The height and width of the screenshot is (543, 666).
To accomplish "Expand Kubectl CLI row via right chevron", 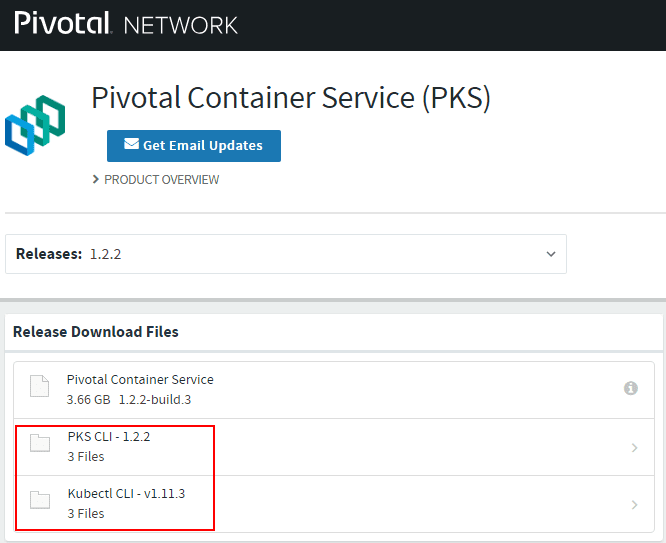I will click(634, 505).
